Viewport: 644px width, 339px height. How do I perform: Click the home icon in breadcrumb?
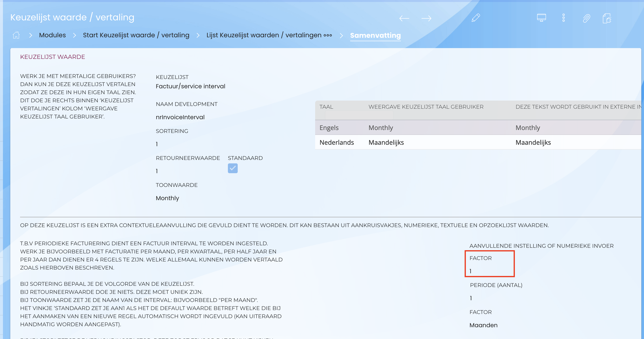click(x=16, y=35)
